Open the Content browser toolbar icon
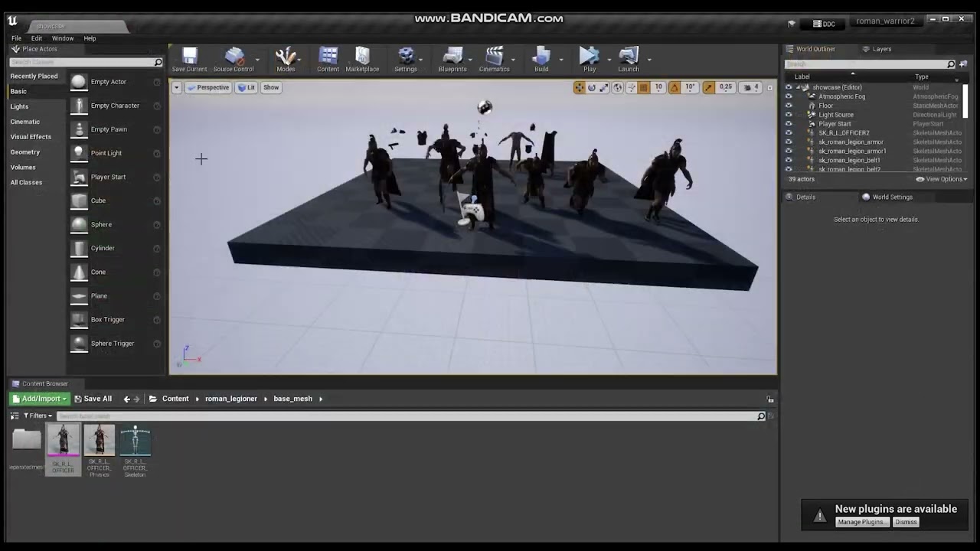Screen dimensions: 980x551 (x=328, y=59)
